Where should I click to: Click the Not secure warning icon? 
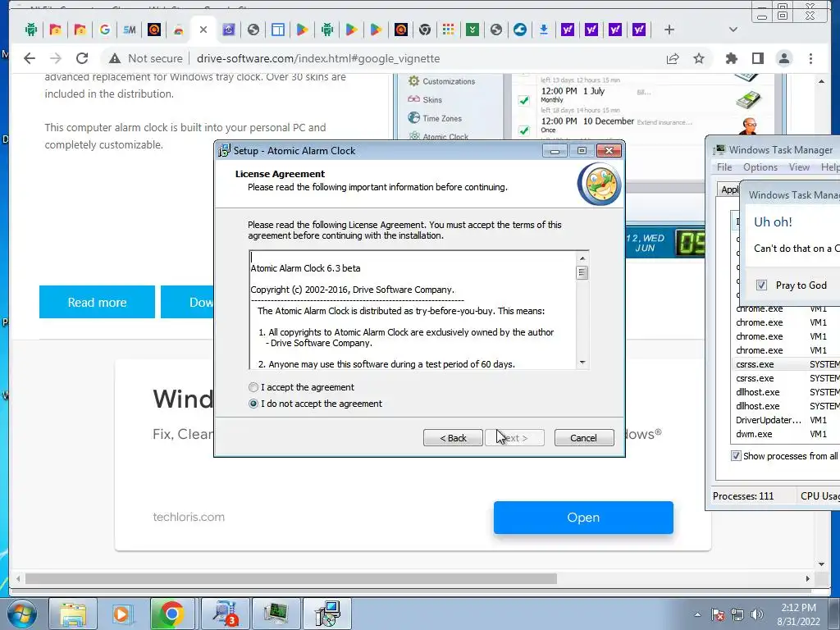point(115,58)
